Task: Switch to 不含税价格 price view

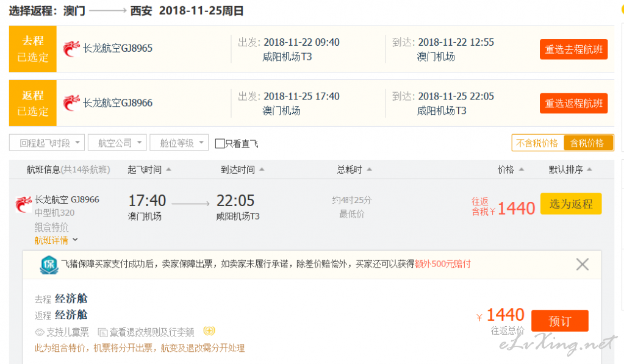Action: [537, 143]
